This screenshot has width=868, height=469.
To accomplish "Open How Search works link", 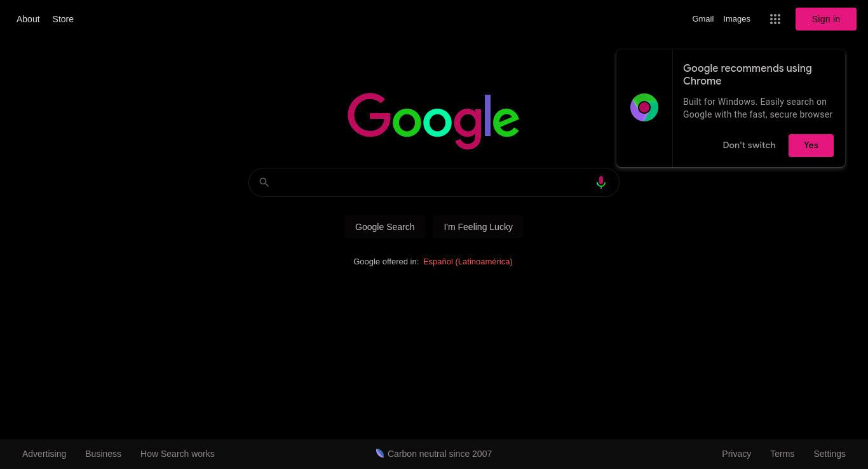I will pos(177,454).
